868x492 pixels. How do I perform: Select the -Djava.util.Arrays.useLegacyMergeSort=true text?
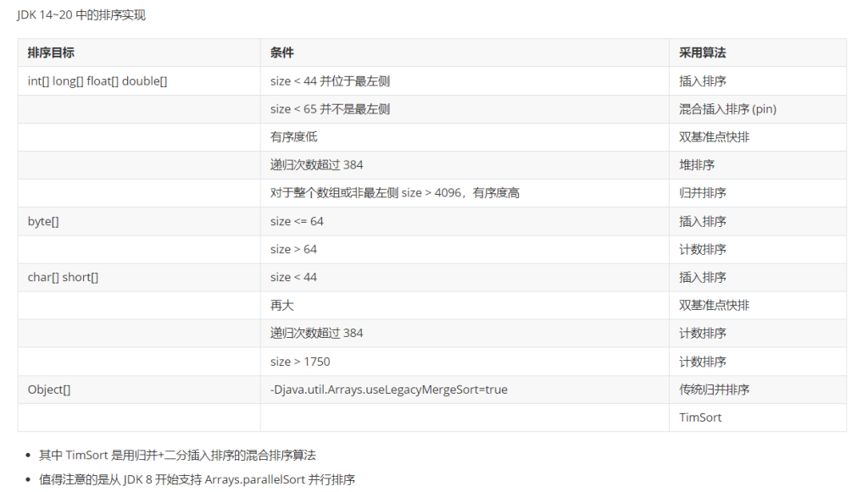coord(388,390)
